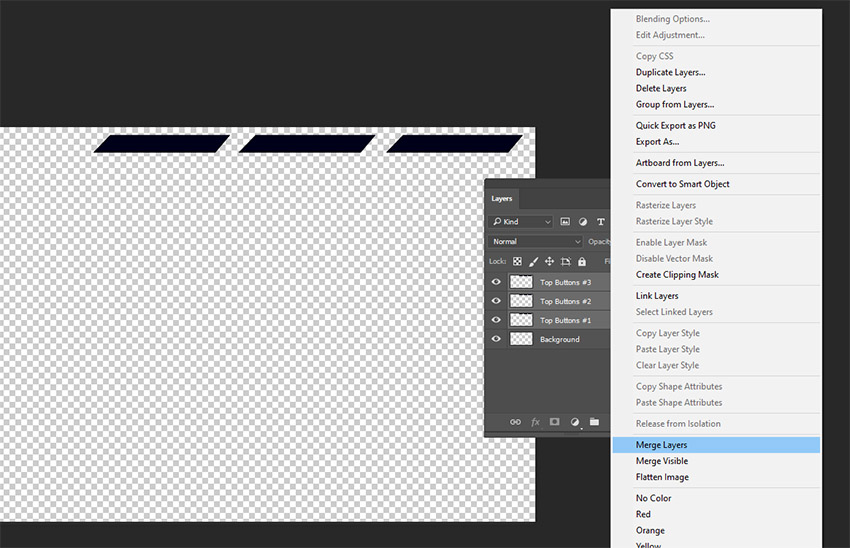Choose Quick Export as PNG

coord(675,126)
